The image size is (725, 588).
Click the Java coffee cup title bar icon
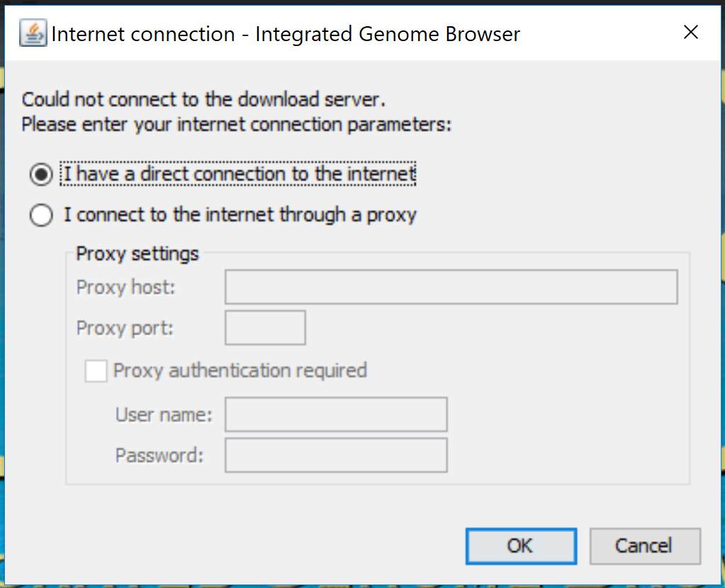point(33,33)
